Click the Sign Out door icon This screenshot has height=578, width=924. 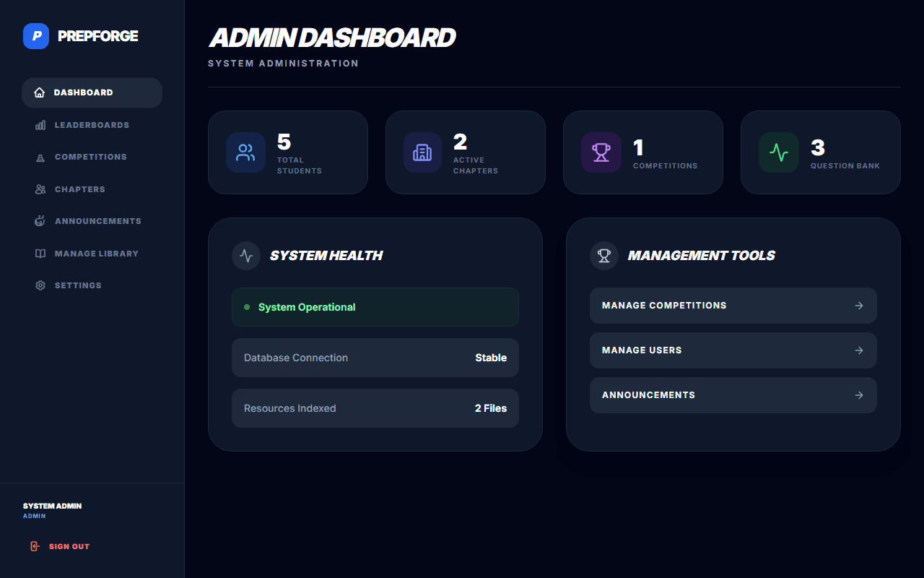click(35, 546)
